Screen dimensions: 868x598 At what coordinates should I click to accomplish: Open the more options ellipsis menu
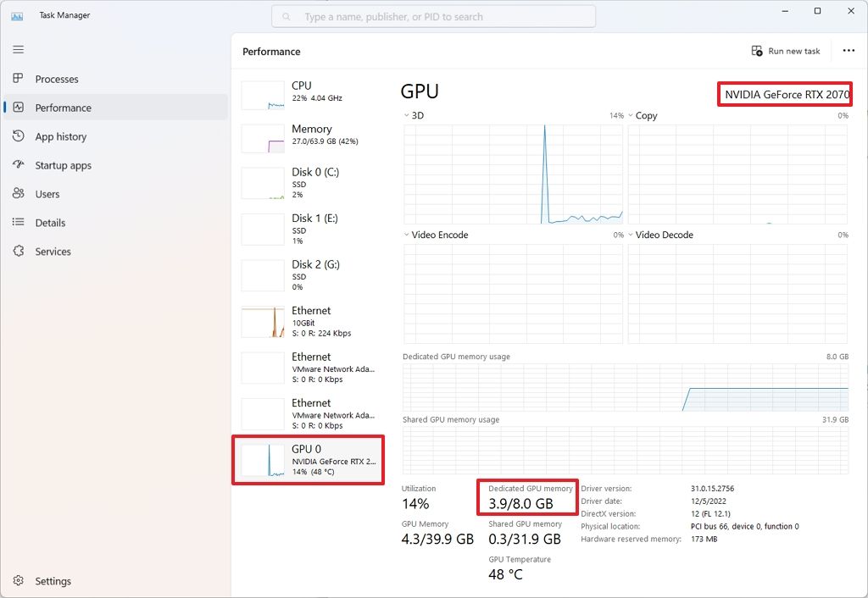click(849, 51)
